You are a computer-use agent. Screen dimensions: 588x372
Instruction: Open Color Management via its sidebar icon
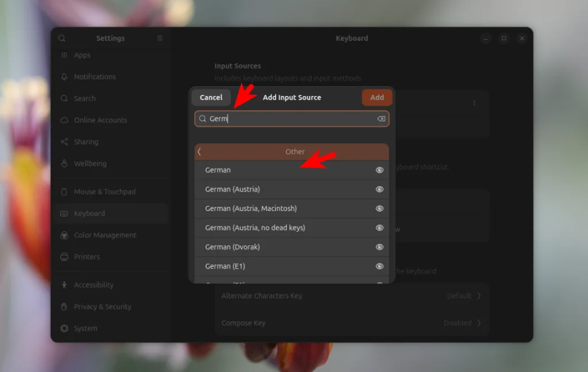(x=64, y=235)
